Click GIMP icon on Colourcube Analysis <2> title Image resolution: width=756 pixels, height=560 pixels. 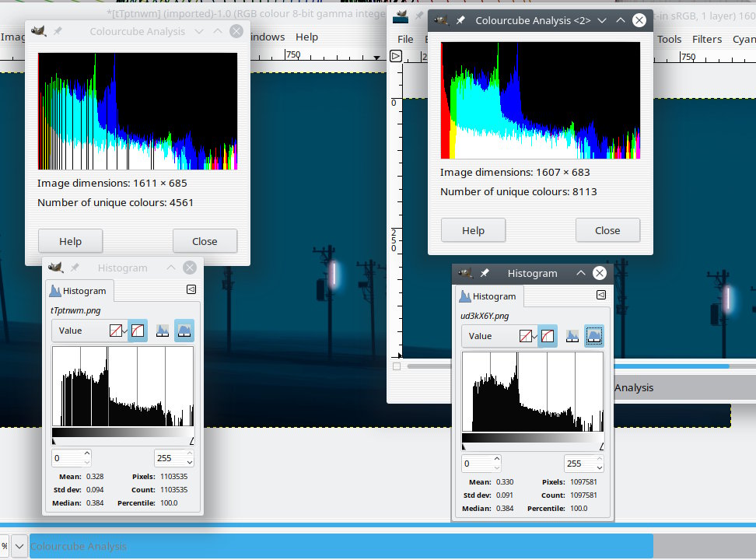pos(441,20)
